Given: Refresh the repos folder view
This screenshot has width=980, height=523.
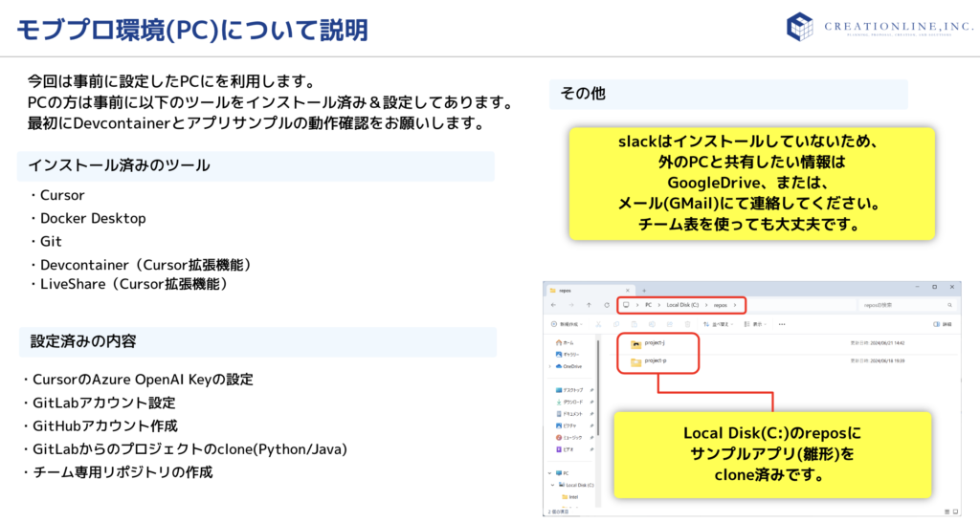Looking at the screenshot, I should click(606, 305).
